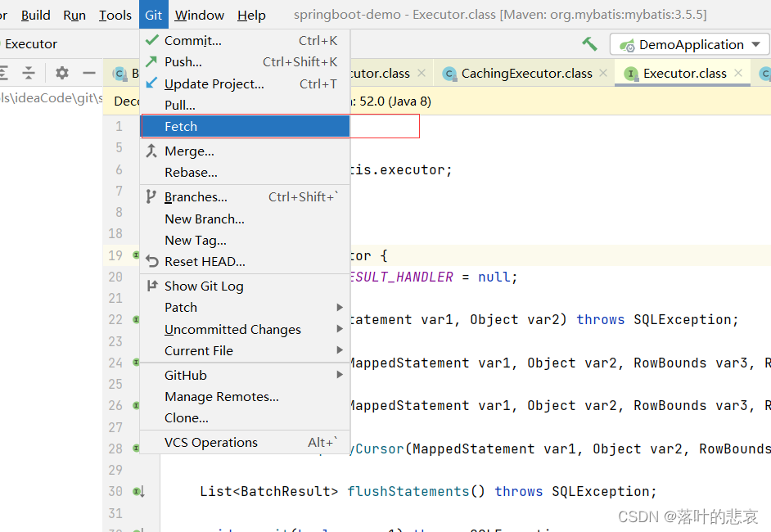Choose Reset HEAD... menu entry
Image resolution: width=771 pixels, height=532 pixels.
[245, 262]
